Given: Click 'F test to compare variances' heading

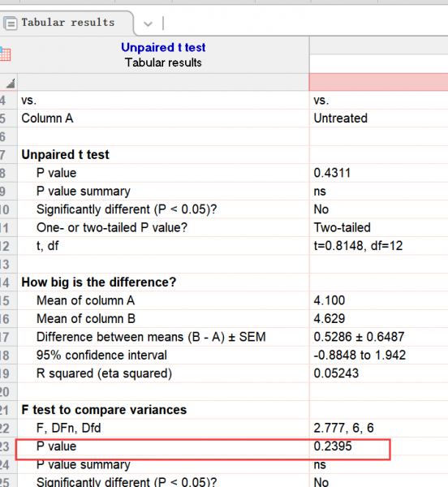Looking at the screenshot, I should click(104, 410).
